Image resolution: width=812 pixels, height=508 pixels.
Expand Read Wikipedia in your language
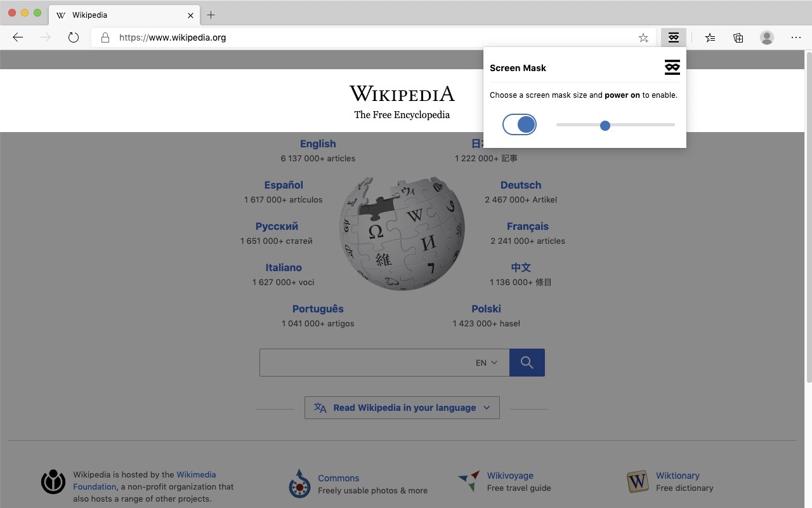(x=402, y=408)
